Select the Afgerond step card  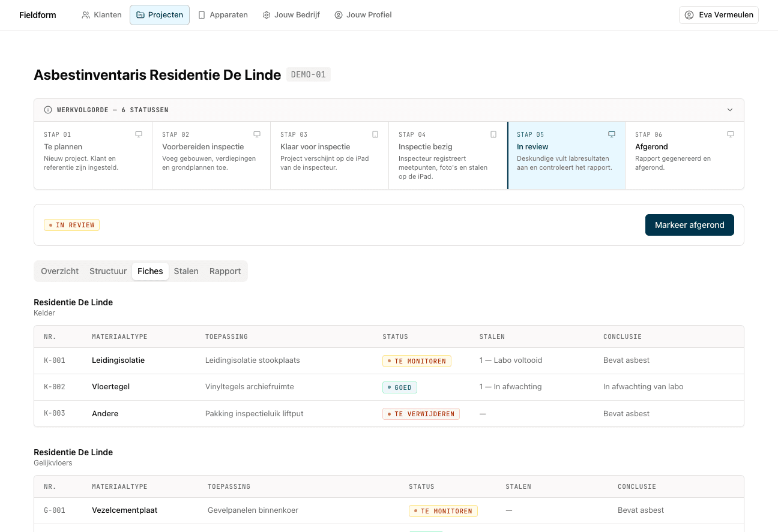point(684,155)
